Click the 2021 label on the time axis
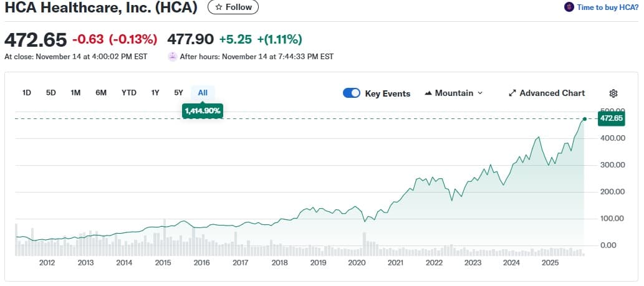The image size is (644, 286). (395, 262)
